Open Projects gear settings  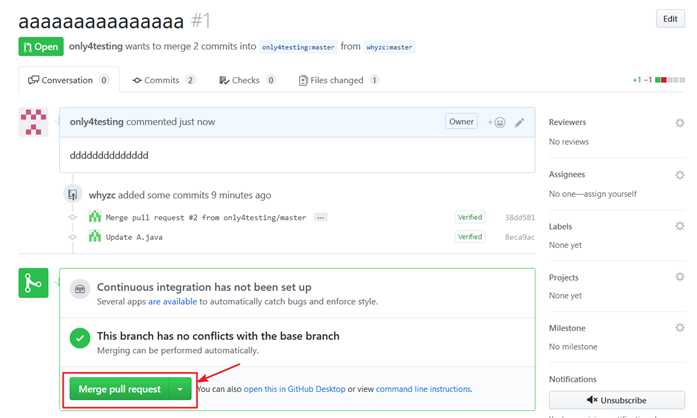(680, 277)
